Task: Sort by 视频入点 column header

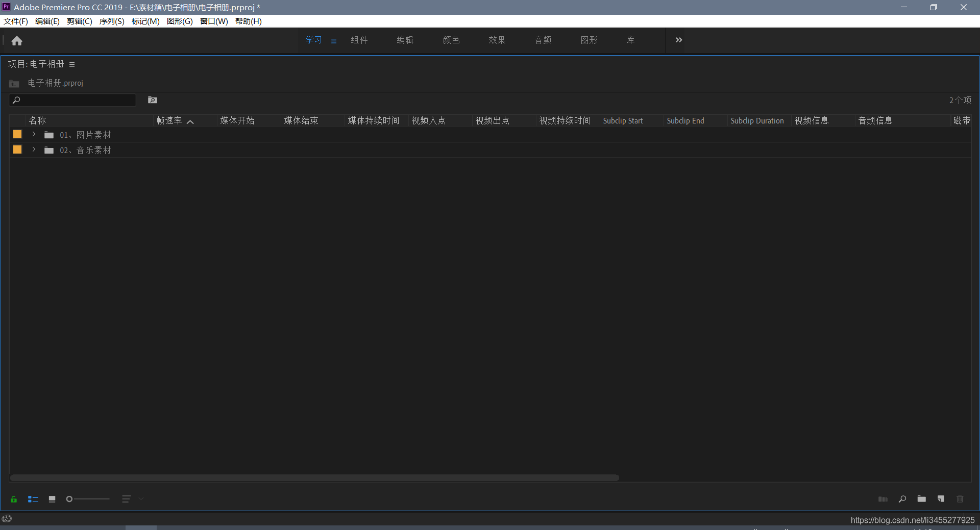Action: tap(429, 120)
